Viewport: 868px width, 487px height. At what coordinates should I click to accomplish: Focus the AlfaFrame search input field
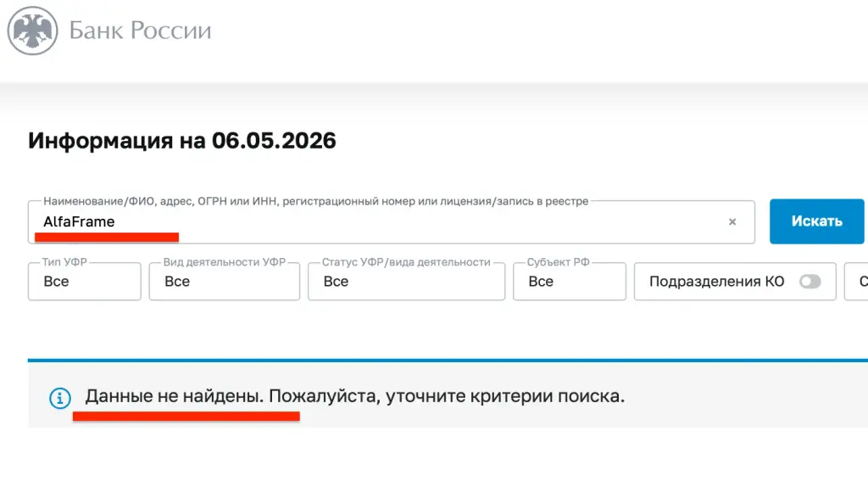click(x=392, y=221)
